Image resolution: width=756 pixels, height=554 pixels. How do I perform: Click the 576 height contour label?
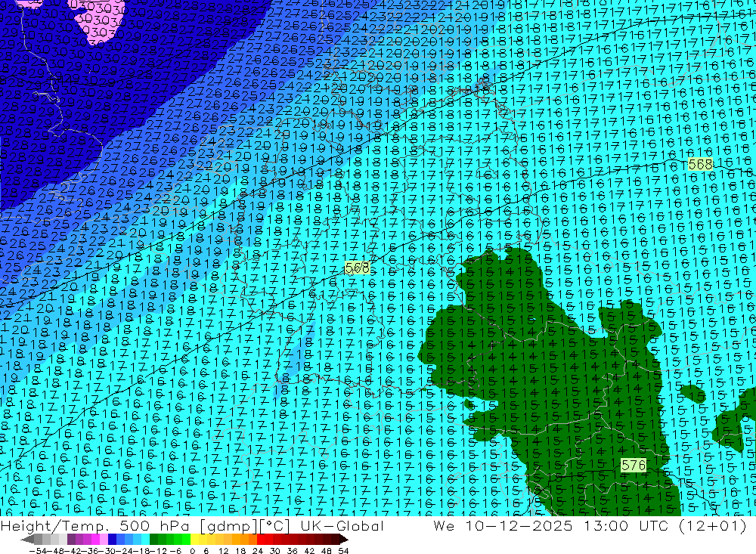coord(633,466)
